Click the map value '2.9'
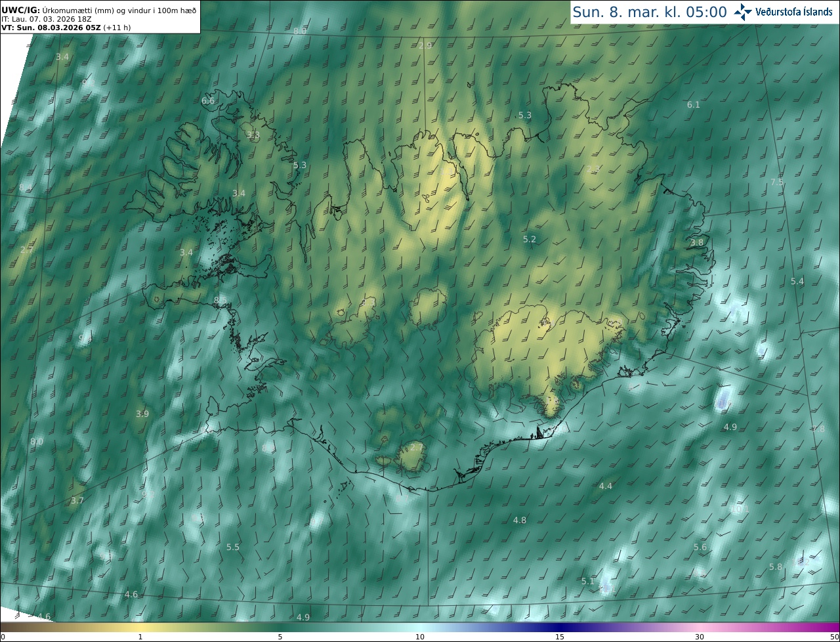 coord(425,45)
